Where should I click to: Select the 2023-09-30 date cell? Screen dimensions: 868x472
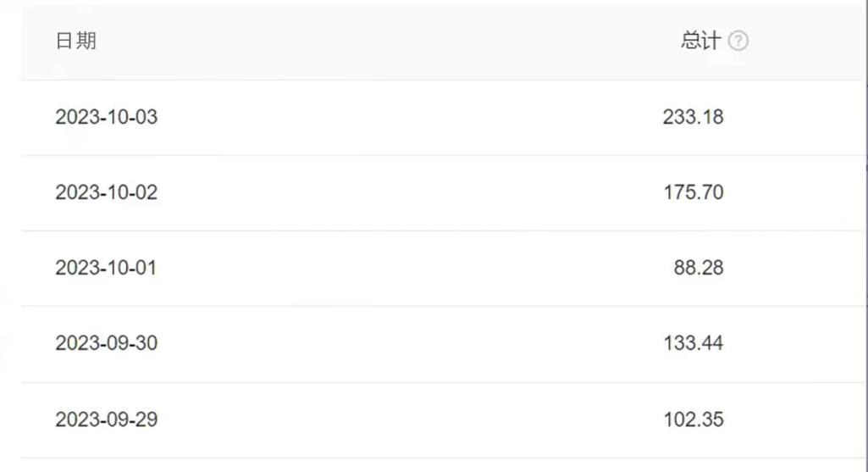pos(107,343)
